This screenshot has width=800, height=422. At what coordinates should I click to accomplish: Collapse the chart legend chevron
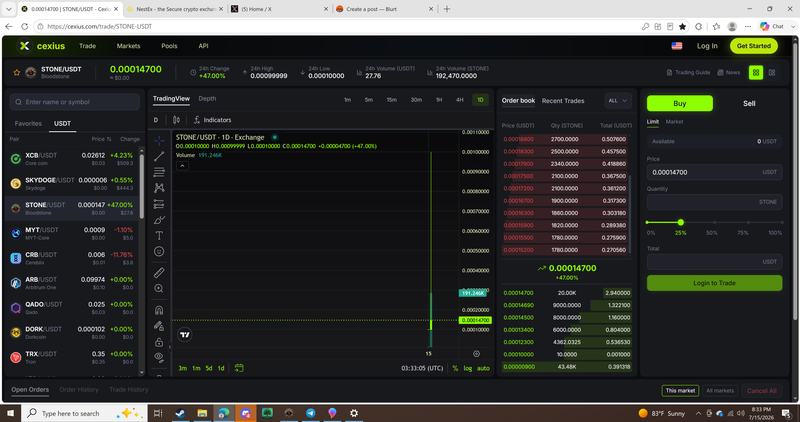tap(182, 165)
